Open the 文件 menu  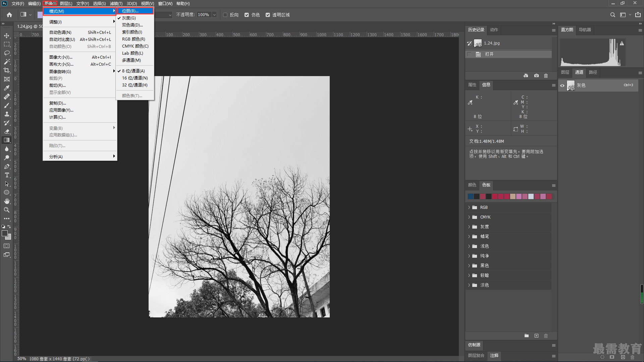(18, 3)
